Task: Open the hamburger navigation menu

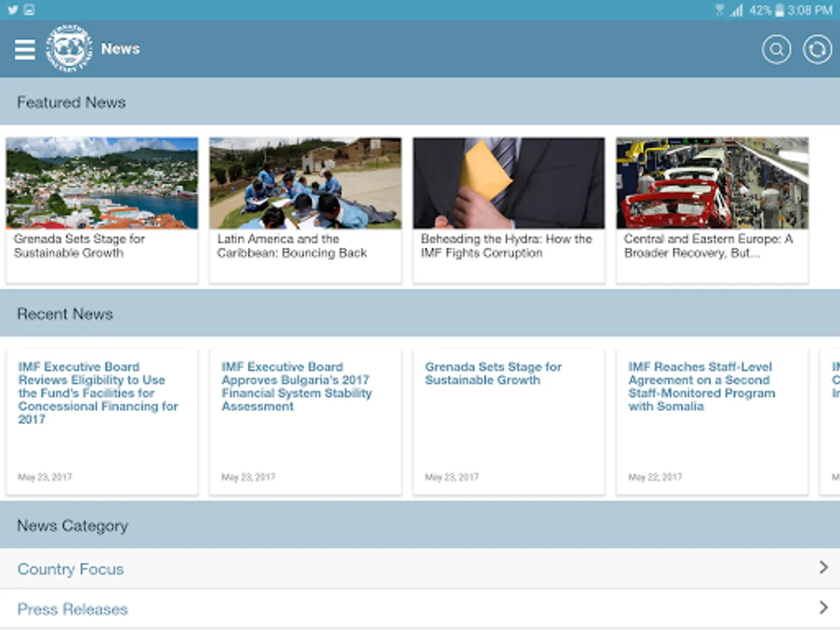Action: pyautogui.click(x=24, y=49)
